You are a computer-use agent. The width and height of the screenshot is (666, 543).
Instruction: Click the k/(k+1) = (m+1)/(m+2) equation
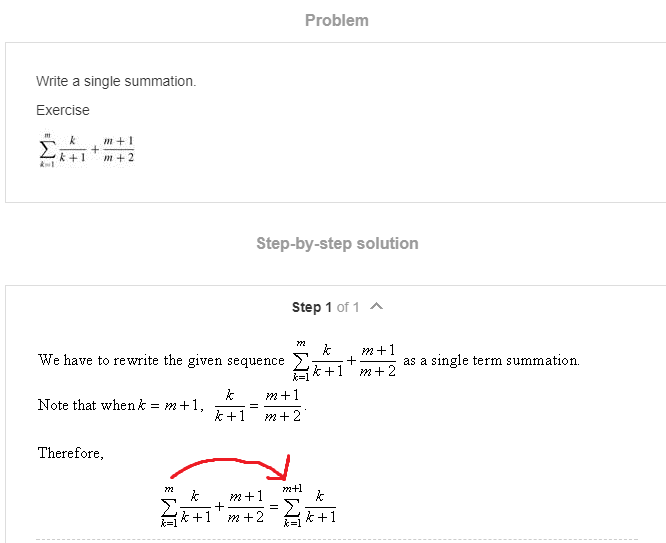[x=258, y=405]
